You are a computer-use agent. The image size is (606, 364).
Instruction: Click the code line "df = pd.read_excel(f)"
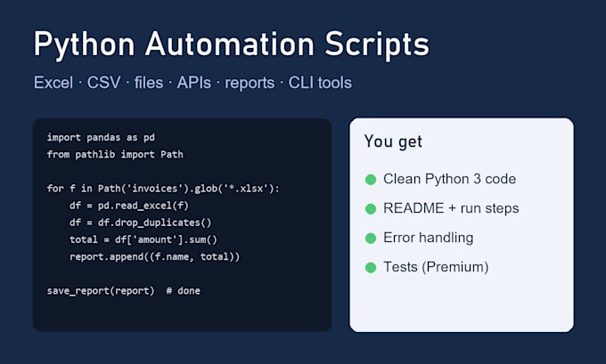coord(129,206)
